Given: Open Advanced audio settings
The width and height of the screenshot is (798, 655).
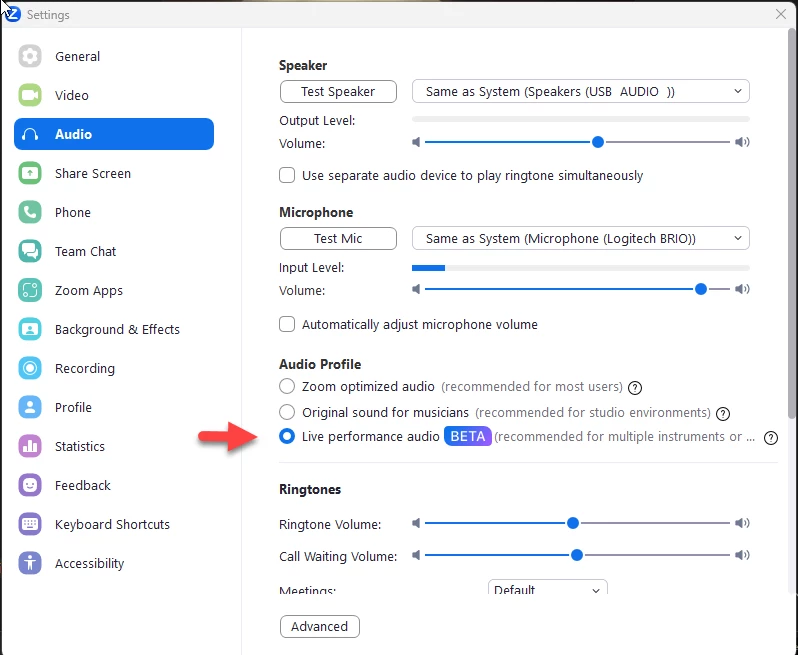Looking at the screenshot, I should pos(320,626).
